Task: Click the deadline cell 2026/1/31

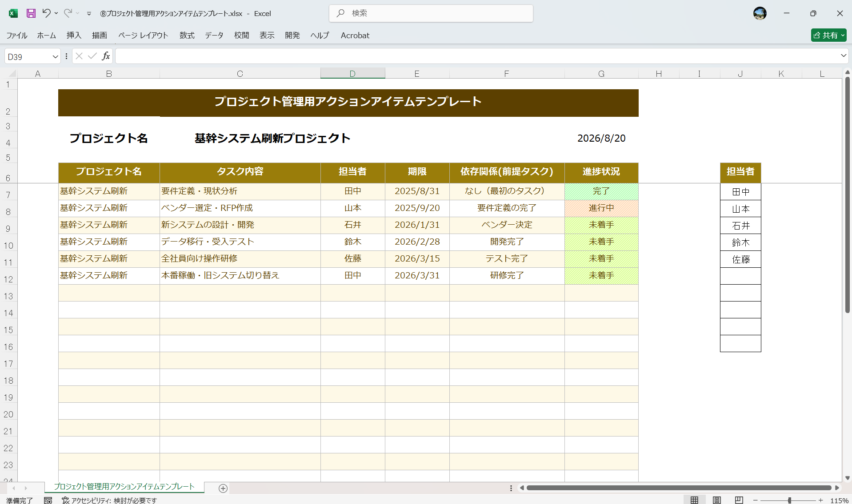Action: [417, 225]
